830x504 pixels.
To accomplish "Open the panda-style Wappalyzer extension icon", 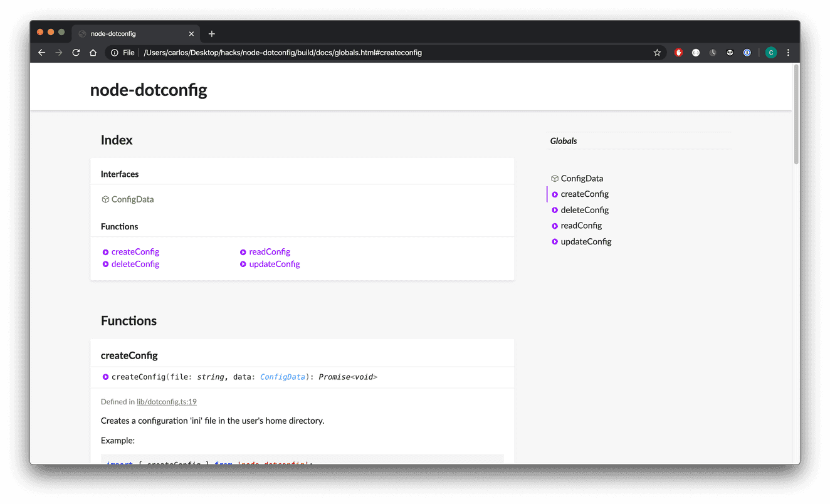I will pos(730,52).
